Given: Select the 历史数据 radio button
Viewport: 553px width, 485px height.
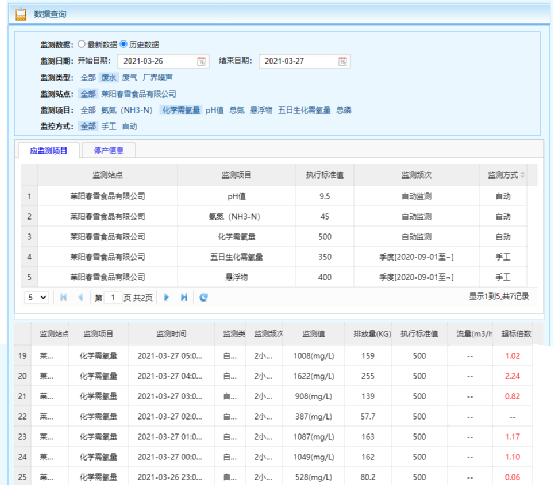Looking at the screenshot, I should click(123, 44).
